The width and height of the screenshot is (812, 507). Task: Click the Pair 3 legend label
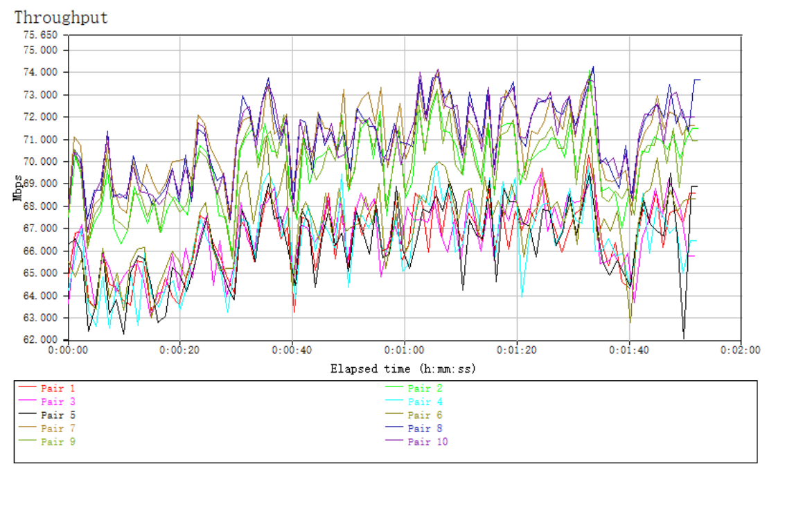pyautogui.click(x=58, y=402)
